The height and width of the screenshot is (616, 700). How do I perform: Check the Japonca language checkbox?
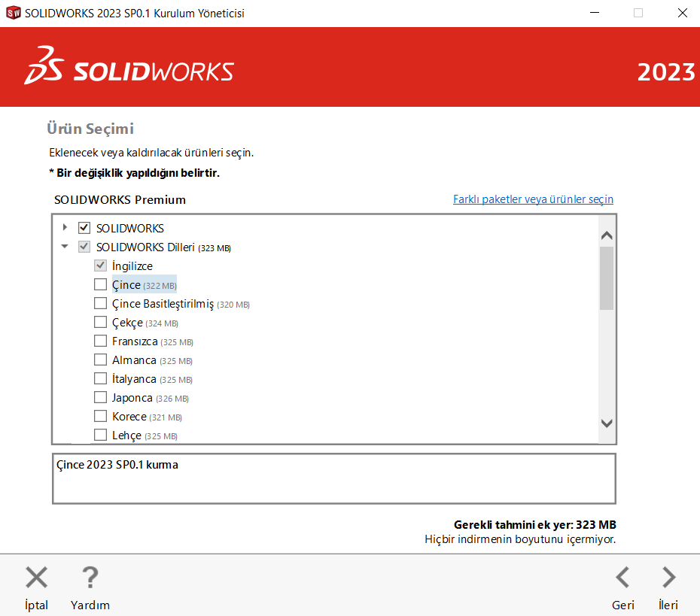(100, 397)
